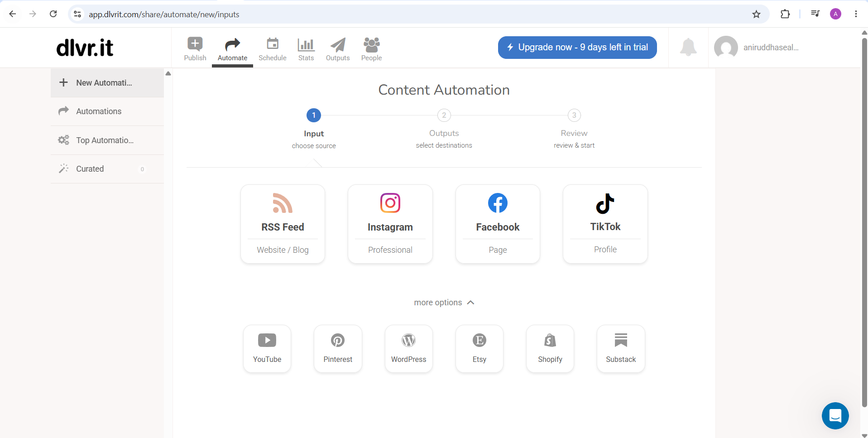Choose RSS Feed as input source

tap(283, 224)
